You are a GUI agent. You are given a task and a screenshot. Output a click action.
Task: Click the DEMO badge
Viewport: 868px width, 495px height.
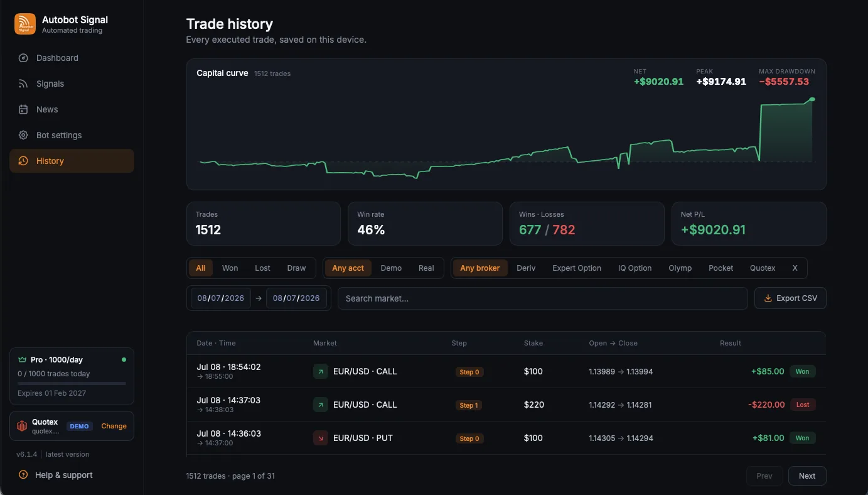79,426
